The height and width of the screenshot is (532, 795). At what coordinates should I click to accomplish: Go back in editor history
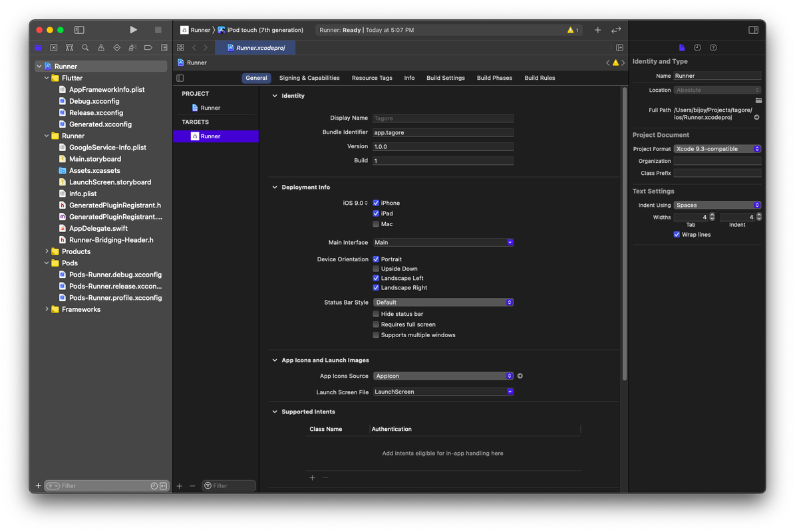194,48
